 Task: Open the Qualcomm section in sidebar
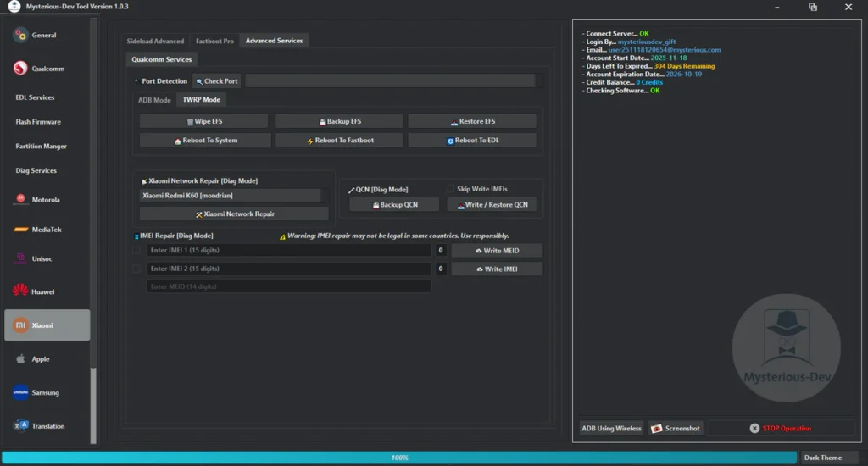(21, 69)
